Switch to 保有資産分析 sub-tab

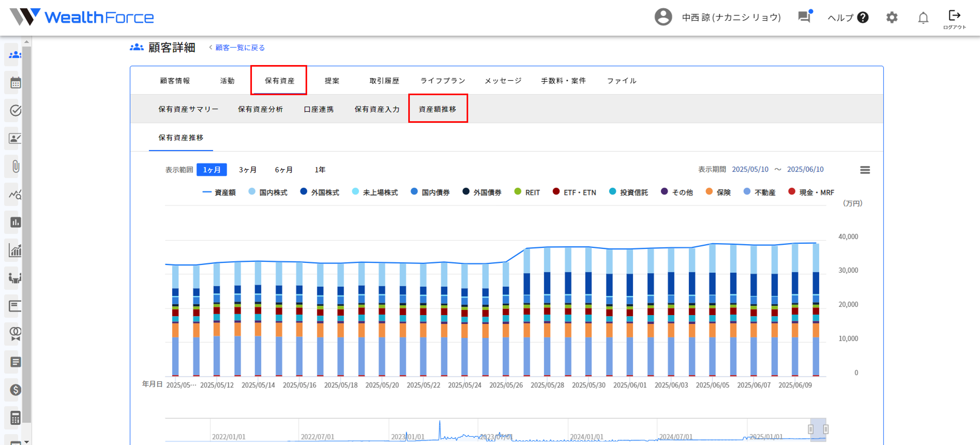(260, 109)
